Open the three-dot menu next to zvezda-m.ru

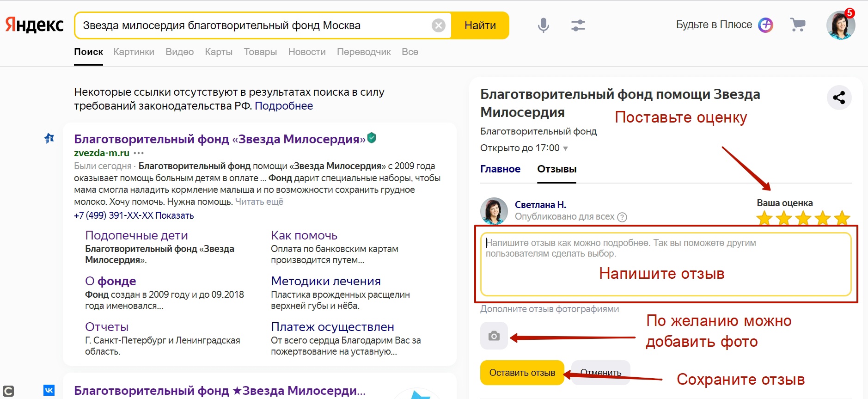click(139, 153)
